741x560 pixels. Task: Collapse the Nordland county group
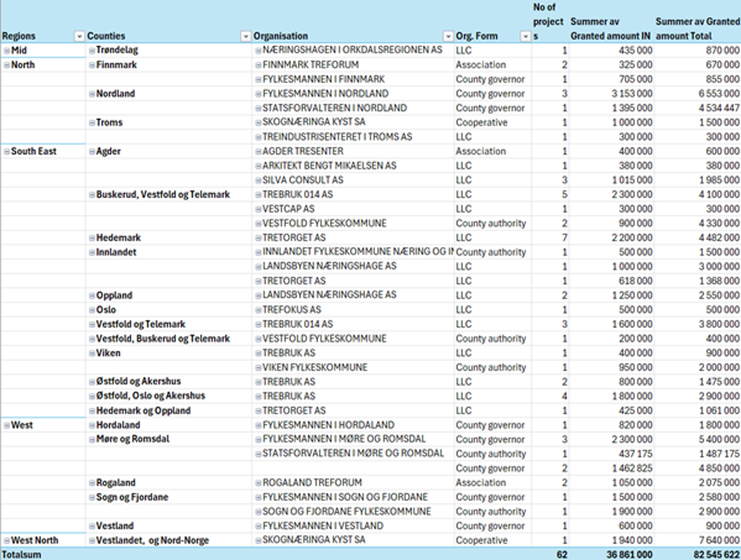91,94
